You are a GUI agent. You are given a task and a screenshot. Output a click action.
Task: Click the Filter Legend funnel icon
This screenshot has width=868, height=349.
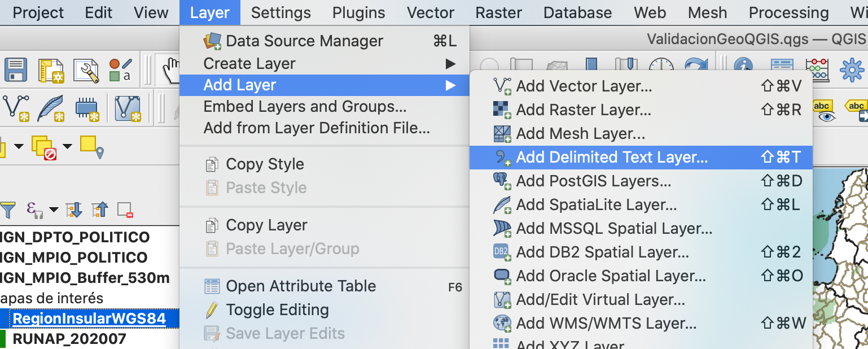click(7, 210)
